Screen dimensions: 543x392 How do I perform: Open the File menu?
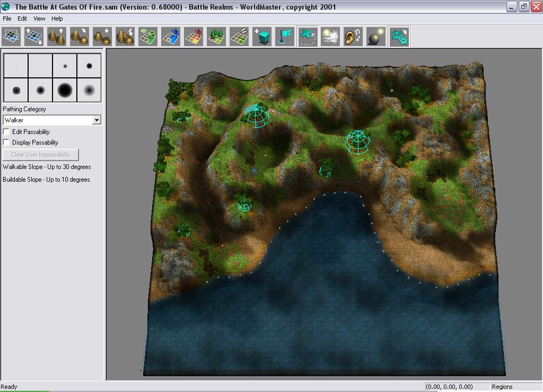(7, 19)
